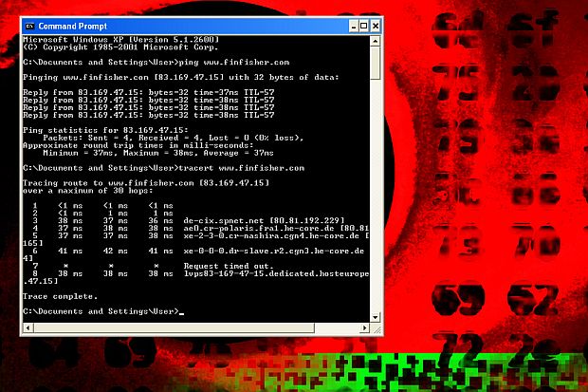Image resolution: width=588 pixels, height=392 pixels.
Task: Click the Command Prompt title bar text
Action: [72, 27]
